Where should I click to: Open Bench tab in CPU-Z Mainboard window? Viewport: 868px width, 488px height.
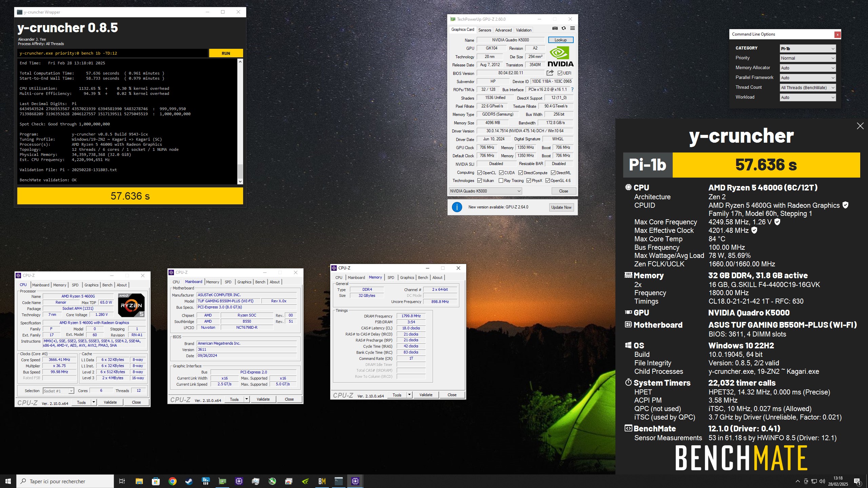point(260,282)
